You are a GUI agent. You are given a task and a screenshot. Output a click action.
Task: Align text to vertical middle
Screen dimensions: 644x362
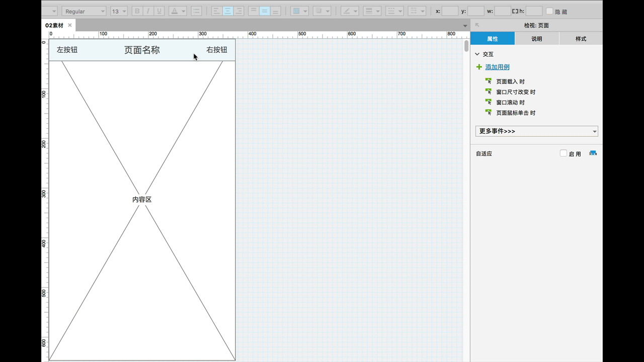[x=265, y=11]
